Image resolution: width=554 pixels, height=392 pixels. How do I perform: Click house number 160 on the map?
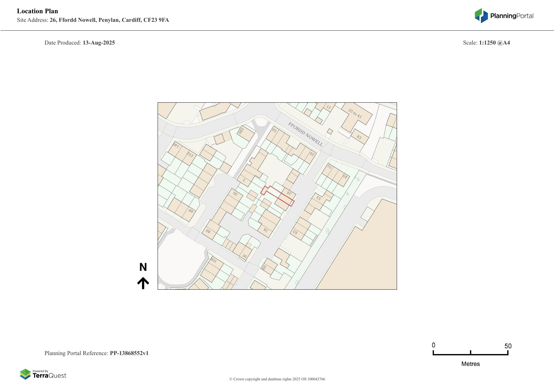coord(242,131)
